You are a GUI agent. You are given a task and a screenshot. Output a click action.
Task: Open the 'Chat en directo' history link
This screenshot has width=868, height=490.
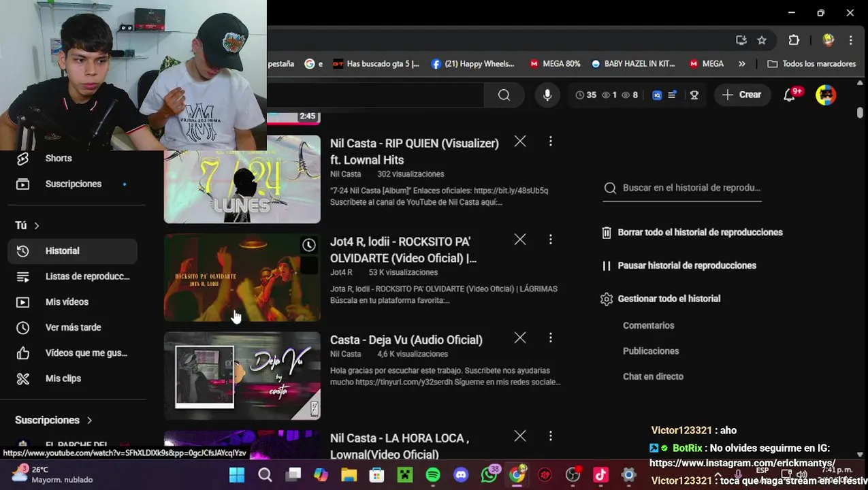653,376
